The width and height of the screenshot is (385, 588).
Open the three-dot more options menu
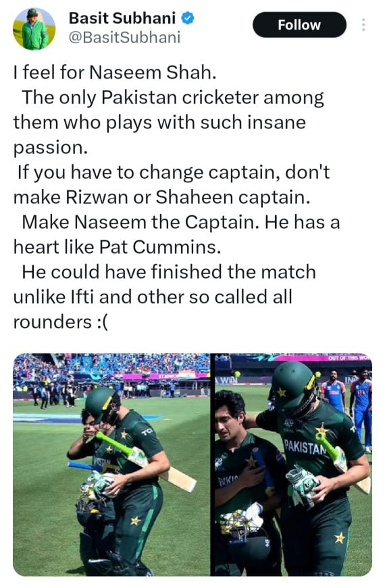click(363, 25)
